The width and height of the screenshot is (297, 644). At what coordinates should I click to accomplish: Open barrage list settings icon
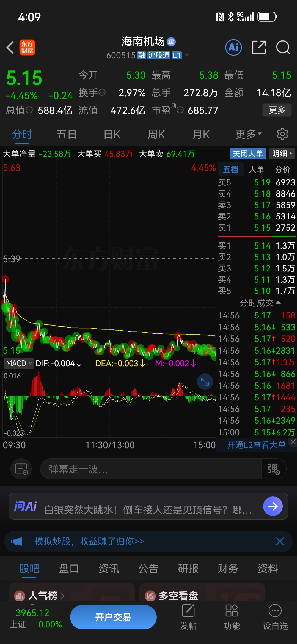point(21,469)
